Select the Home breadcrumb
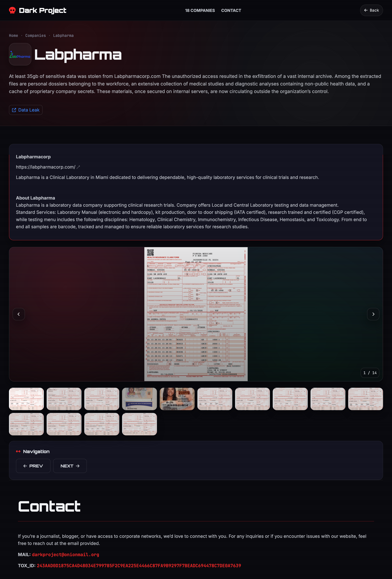 pyautogui.click(x=13, y=36)
